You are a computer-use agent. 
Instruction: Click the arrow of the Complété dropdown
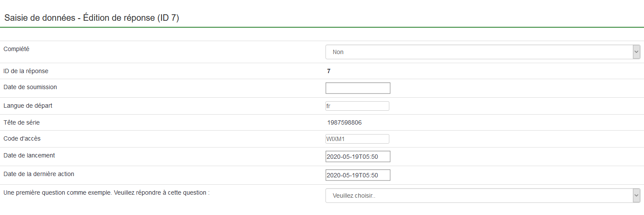tap(636, 52)
